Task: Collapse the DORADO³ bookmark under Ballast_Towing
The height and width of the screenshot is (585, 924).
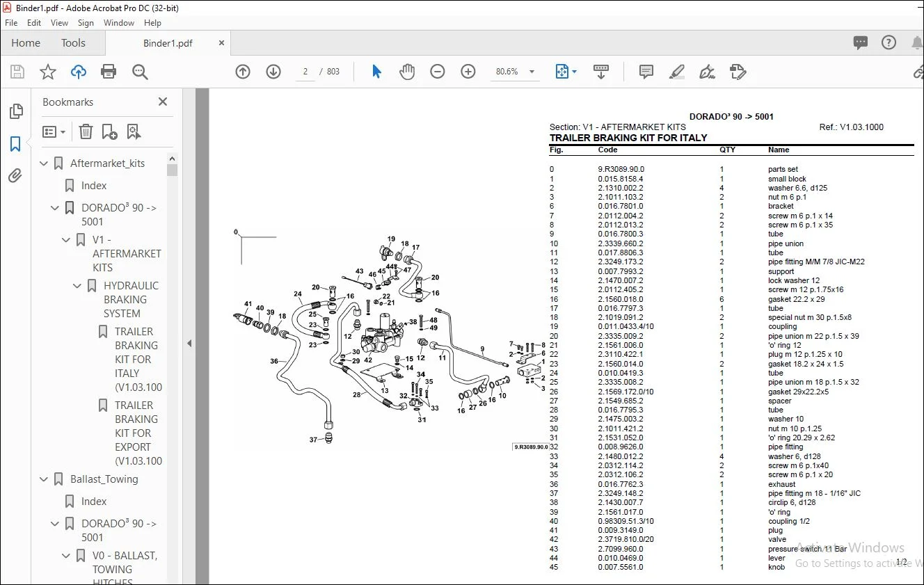Action: [x=56, y=524]
